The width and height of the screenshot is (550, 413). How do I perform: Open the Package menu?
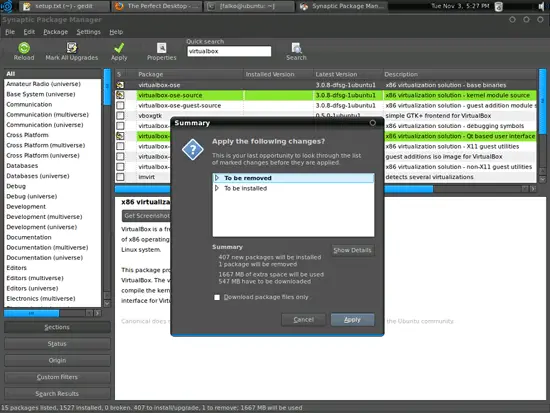click(55, 32)
